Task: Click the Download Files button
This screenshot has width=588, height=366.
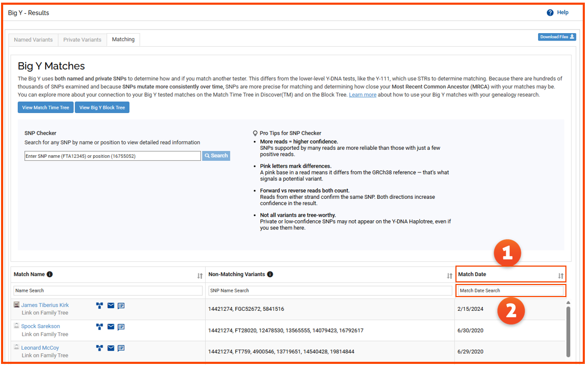Action: (x=557, y=37)
